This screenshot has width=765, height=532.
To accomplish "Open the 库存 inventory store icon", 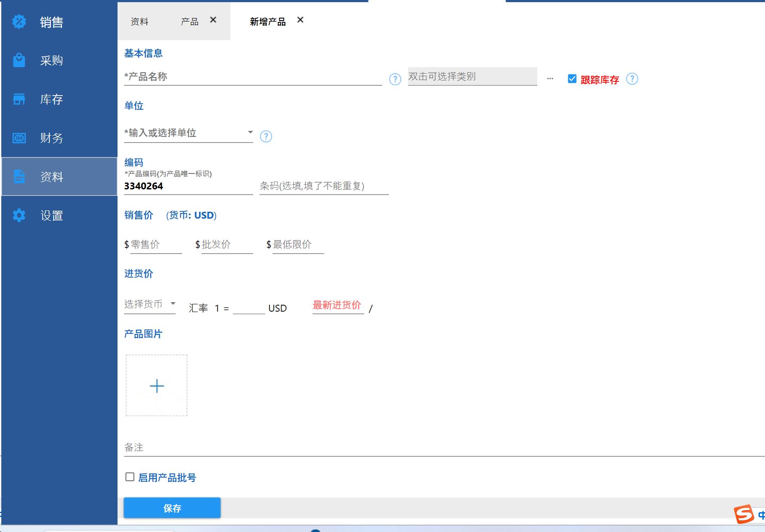I will click(19, 99).
